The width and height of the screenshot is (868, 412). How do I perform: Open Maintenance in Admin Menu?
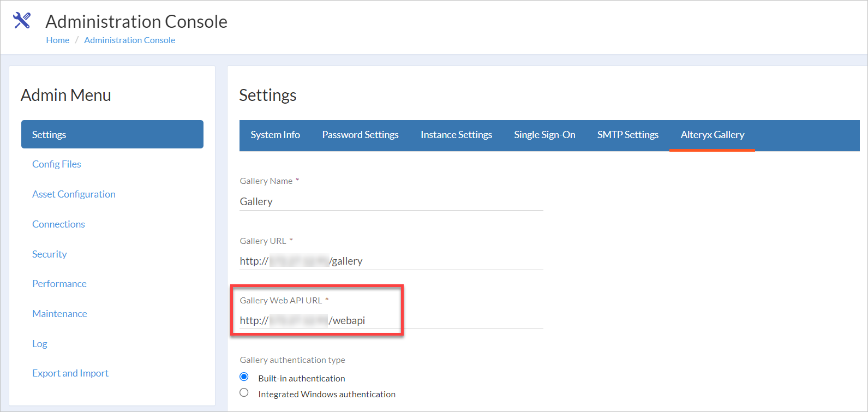pyautogui.click(x=59, y=314)
